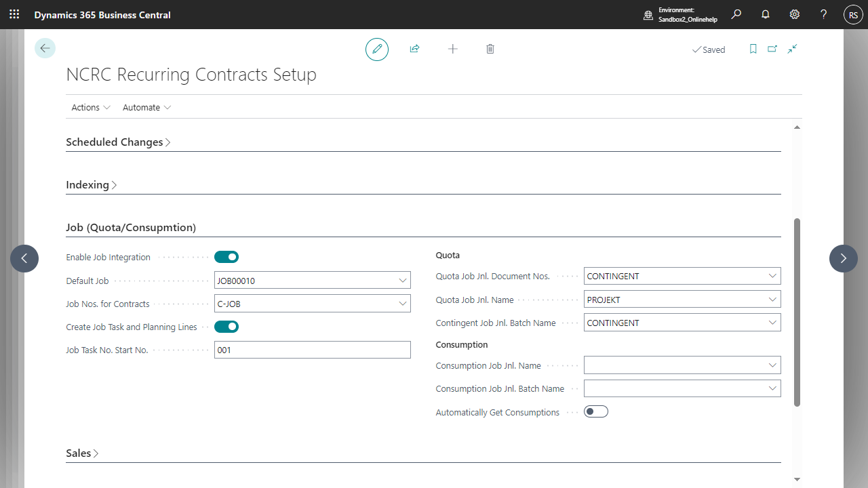
Task: Click the back arrow button
Action: (x=45, y=48)
